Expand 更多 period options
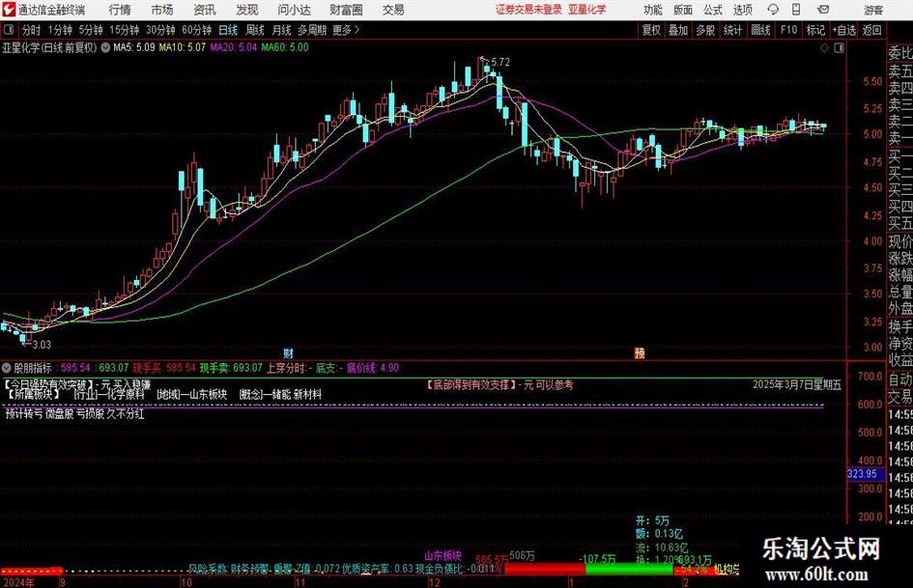Screen dimensions: 913x588 346,30
